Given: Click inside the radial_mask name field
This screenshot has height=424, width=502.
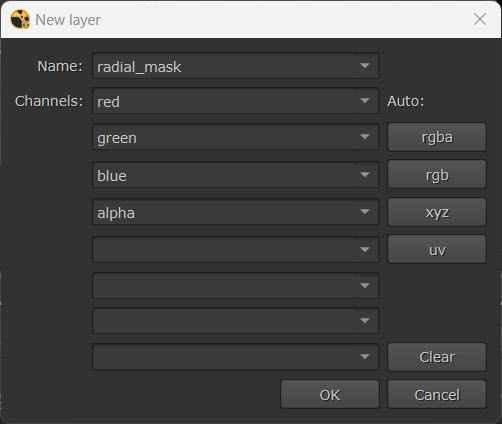Looking at the screenshot, I should click(x=235, y=66).
